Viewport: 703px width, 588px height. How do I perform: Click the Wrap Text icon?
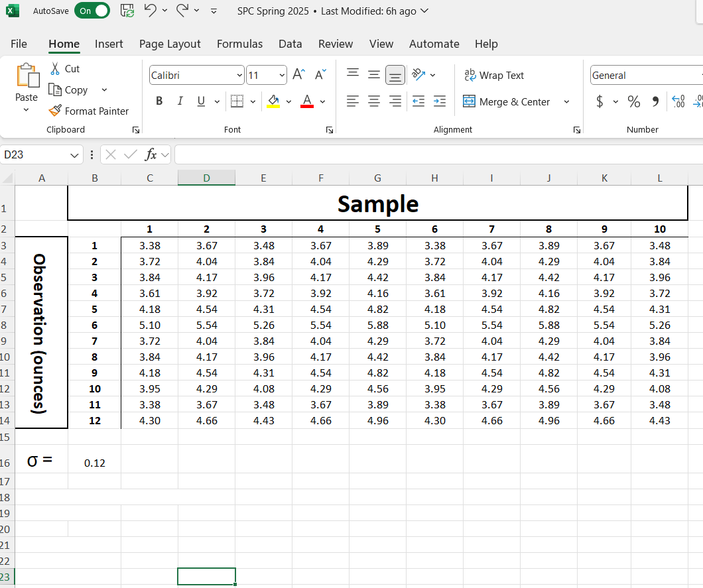click(x=494, y=75)
